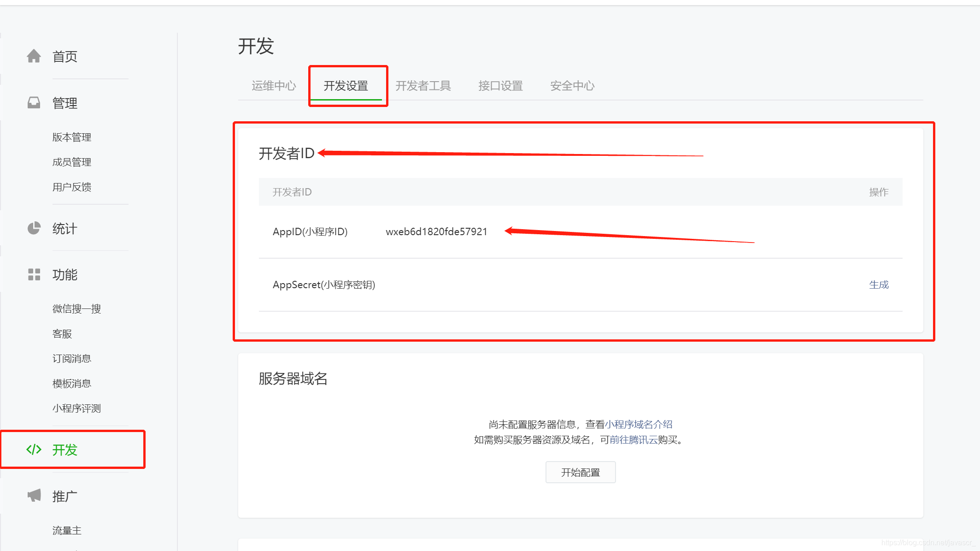Open 成员管理 in the sidebar
The image size is (980, 551).
point(71,162)
